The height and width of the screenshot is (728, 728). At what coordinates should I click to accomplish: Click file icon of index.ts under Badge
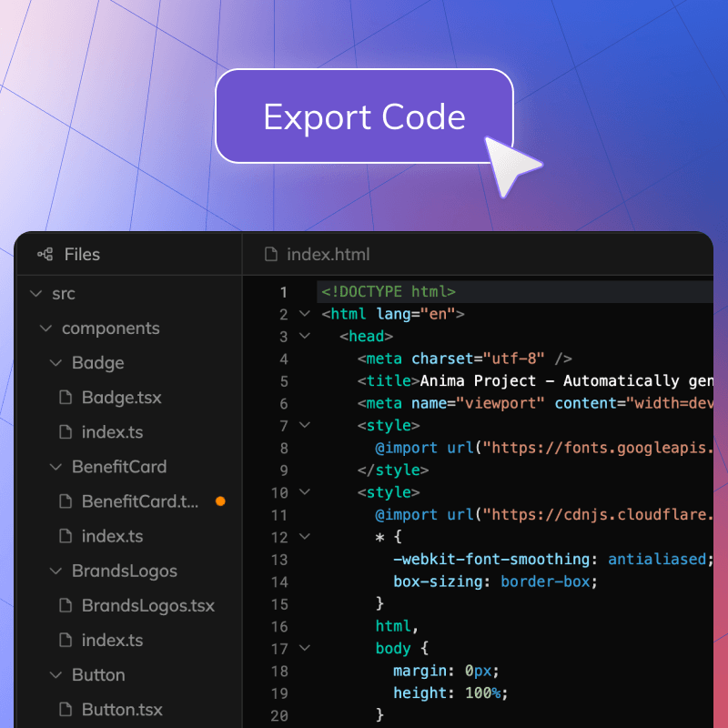point(66,431)
